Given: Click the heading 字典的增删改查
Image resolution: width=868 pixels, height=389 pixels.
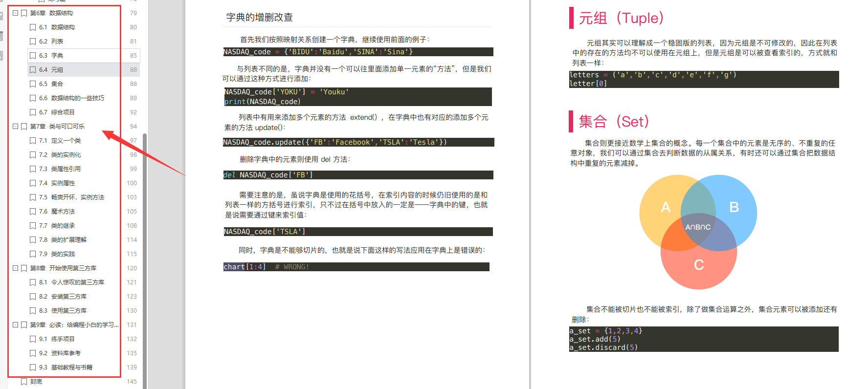Looking at the screenshot, I should 259,17.
